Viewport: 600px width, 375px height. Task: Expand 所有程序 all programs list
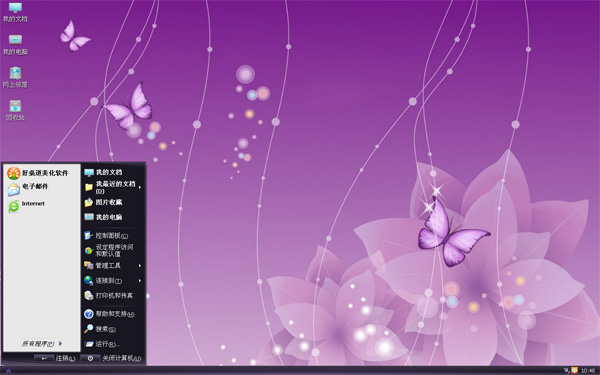click(41, 344)
